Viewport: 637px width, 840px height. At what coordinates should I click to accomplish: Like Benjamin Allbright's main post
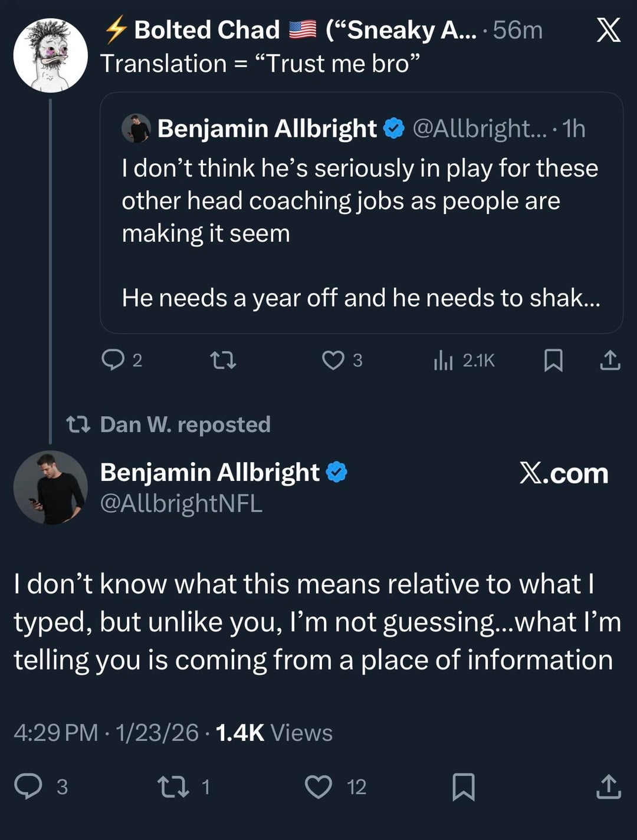coord(318,786)
